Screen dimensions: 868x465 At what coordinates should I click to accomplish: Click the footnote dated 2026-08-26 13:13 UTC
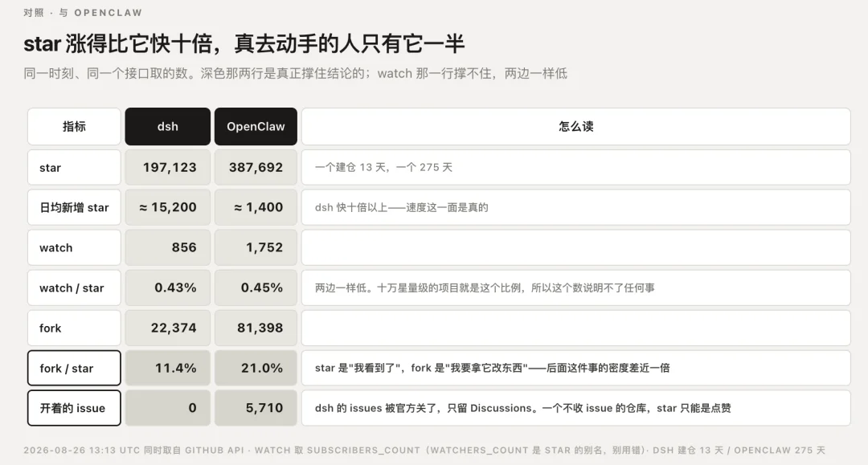[x=424, y=450]
